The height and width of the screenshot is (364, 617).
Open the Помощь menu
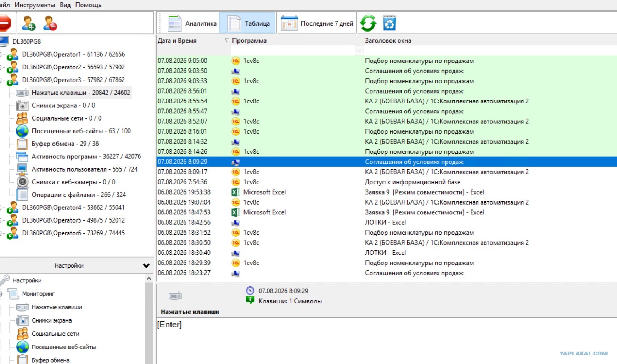click(x=88, y=5)
